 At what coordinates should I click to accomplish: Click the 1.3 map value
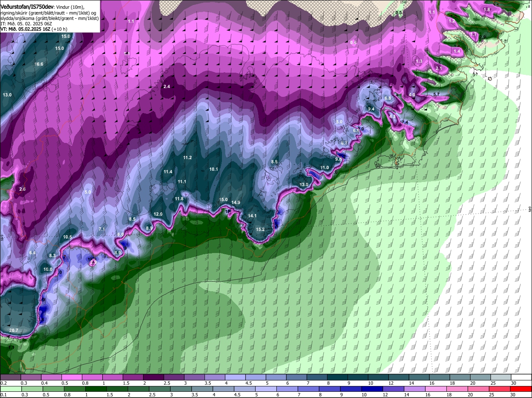click(x=419, y=61)
